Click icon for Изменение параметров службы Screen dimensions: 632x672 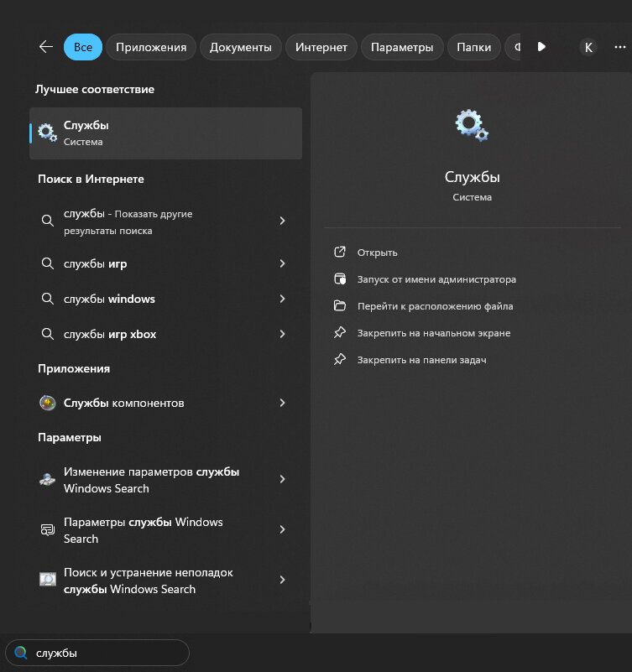[x=48, y=480]
